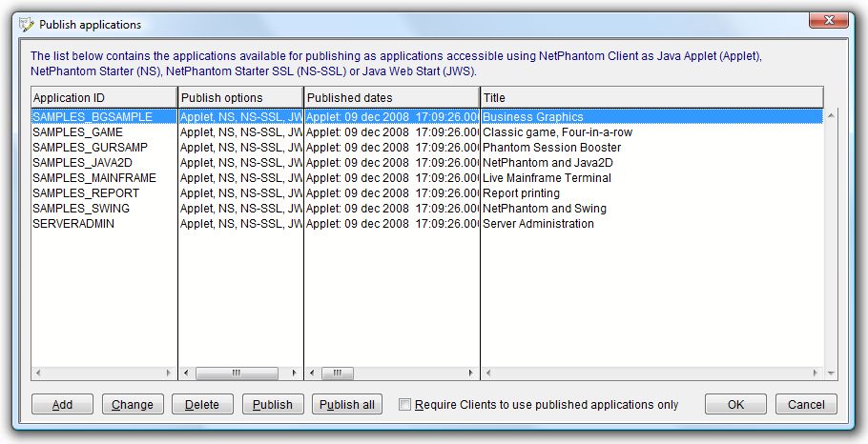868x444 pixels.
Task: Click left arrow of Publish options scrollbar
Action: click(x=187, y=373)
